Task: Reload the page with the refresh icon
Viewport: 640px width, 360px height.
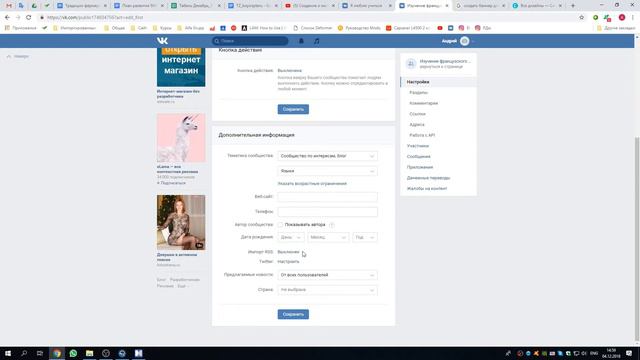Action: pyautogui.click(x=29, y=18)
